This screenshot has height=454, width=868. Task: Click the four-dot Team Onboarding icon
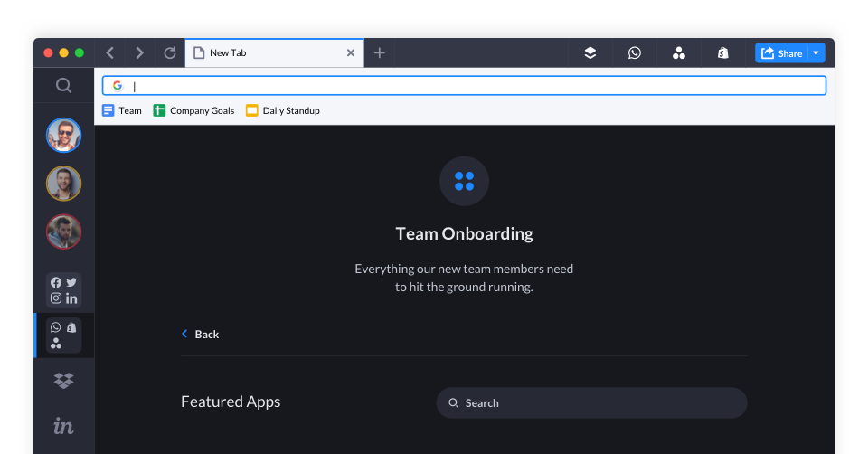(464, 181)
